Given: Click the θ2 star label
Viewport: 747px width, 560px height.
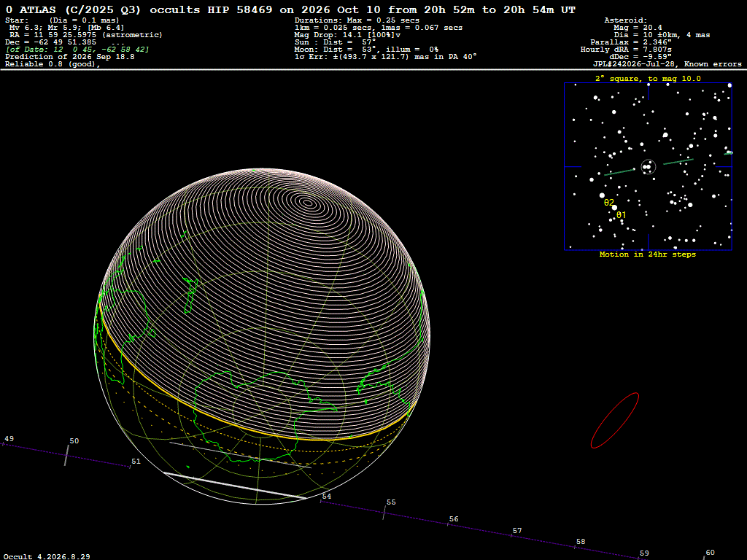Looking at the screenshot, I should pyautogui.click(x=609, y=203).
